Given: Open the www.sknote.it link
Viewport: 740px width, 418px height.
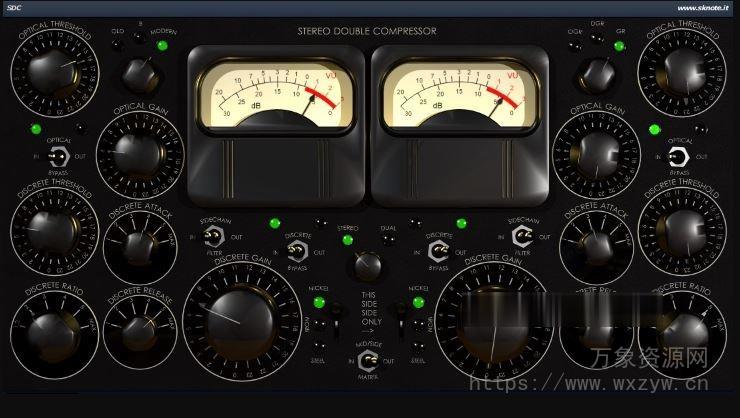Looking at the screenshot, I should click(x=702, y=8).
